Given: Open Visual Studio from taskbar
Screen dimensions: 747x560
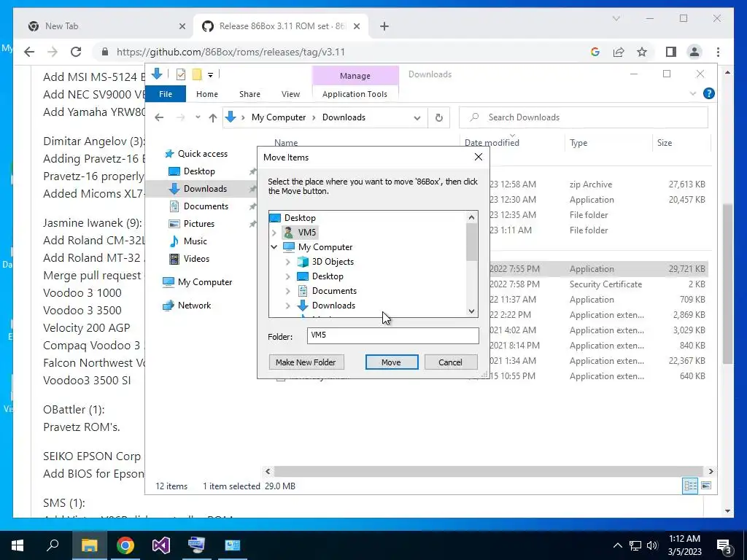Looking at the screenshot, I should 161,545.
